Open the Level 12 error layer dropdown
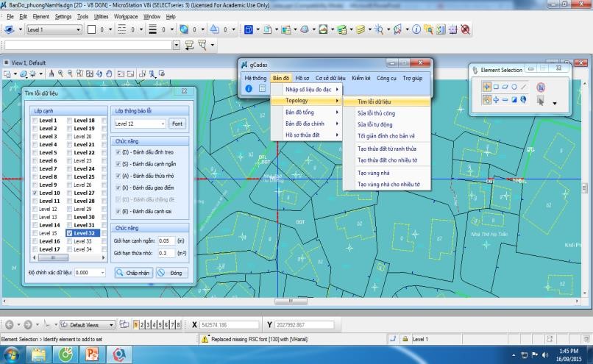This screenshot has height=364, width=593. [163, 124]
